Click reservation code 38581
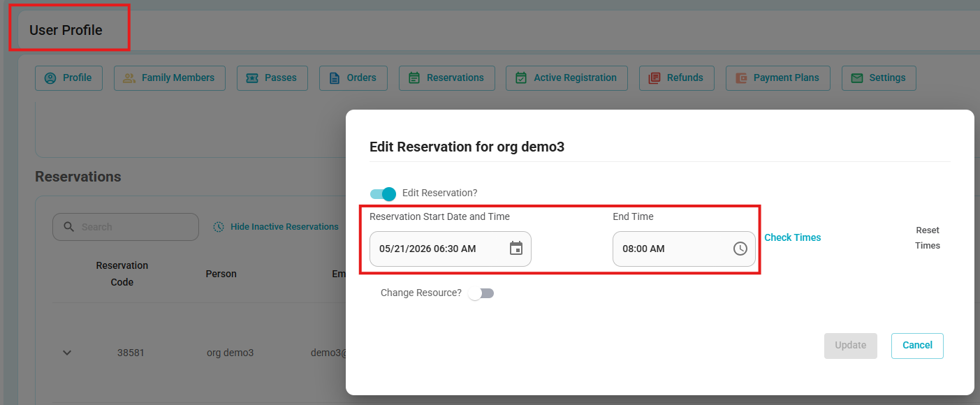Screen dimensions: 980x405 point(131,353)
